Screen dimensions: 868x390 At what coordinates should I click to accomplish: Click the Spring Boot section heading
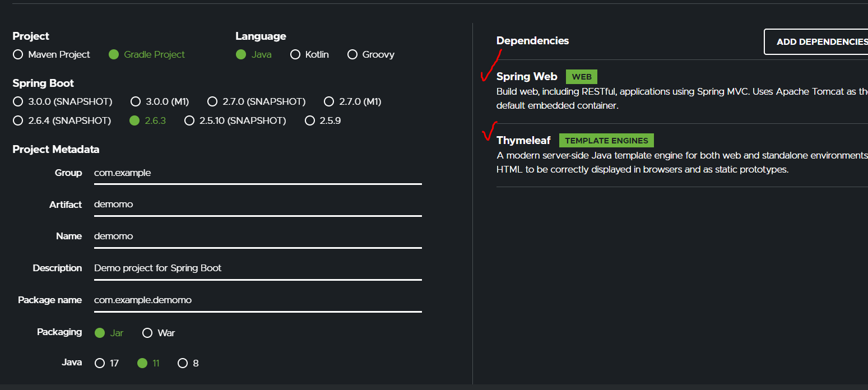pyautogui.click(x=43, y=83)
